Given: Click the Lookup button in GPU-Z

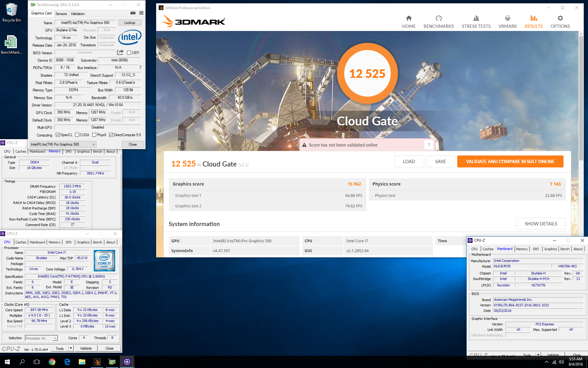Looking at the screenshot, I should [x=130, y=23].
